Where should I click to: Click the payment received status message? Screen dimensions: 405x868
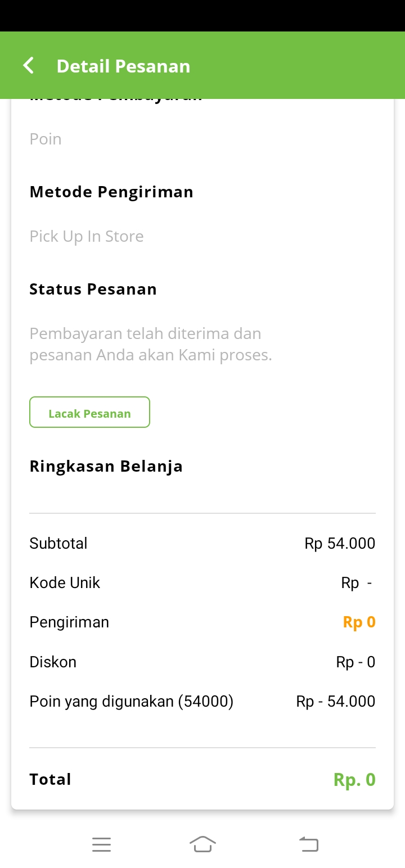[x=150, y=345]
